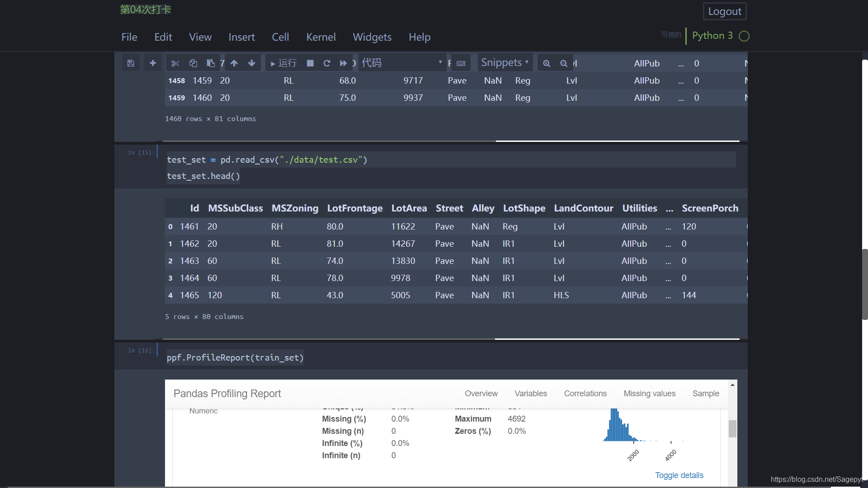The image size is (868, 488).
Task: Interrupt the kernel with stop icon
Action: click(x=310, y=63)
